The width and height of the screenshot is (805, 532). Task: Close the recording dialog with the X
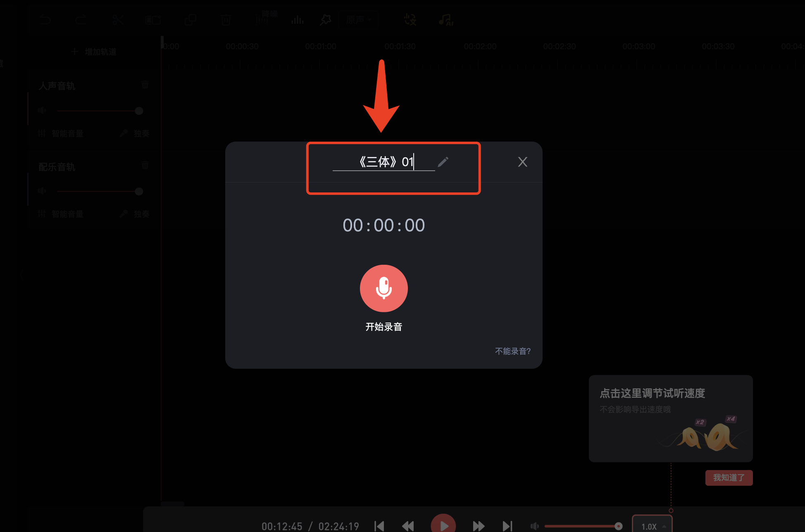tap(522, 162)
